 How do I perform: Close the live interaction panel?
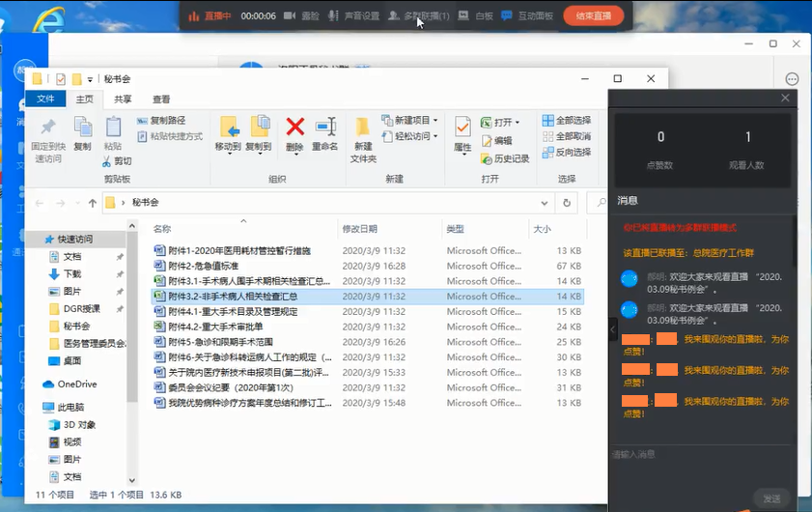[x=785, y=98]
